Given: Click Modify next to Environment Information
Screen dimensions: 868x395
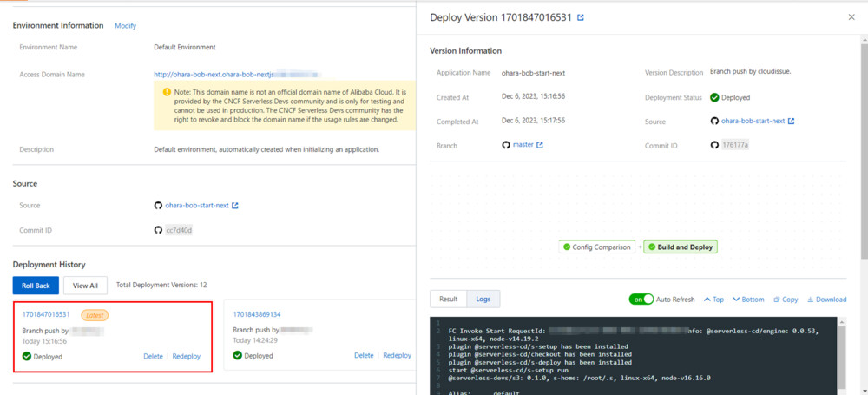Looking at the screenshot, I should click(x=125, y=26).
